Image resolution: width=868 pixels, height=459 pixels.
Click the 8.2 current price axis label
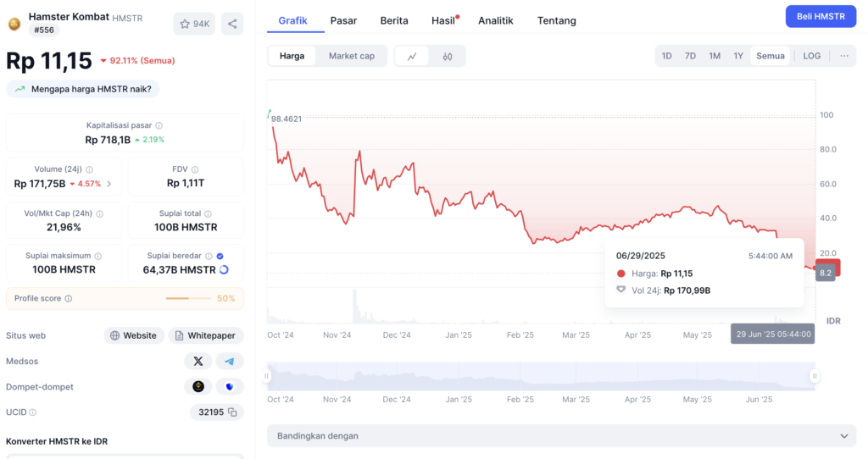tap(826, 273)
